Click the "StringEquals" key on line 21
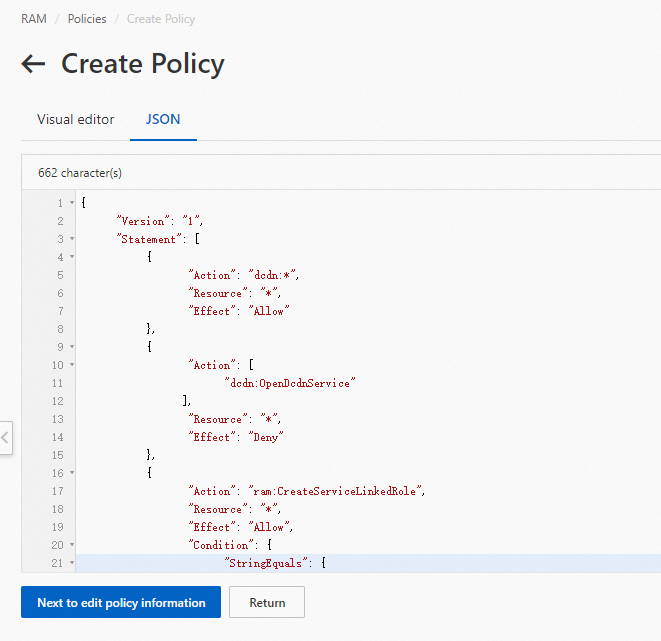Image resolution: width=661 pixels, height=641 pixels. [266, 563]
